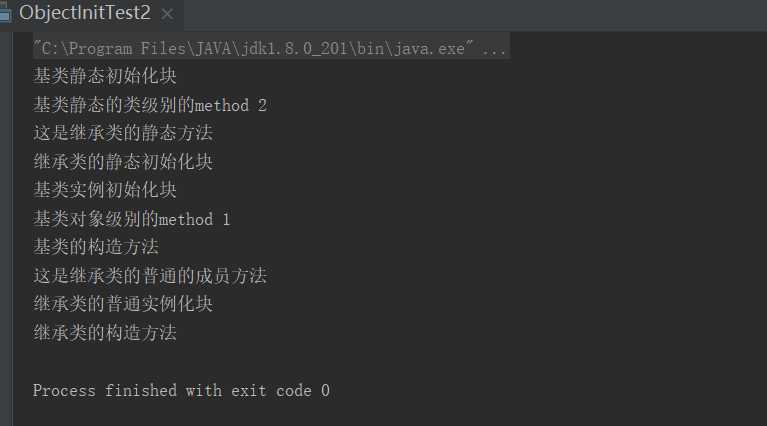Click the line '基类的构造方法'
The height and width of the screenshot is (426, 767).
point(96,246)
